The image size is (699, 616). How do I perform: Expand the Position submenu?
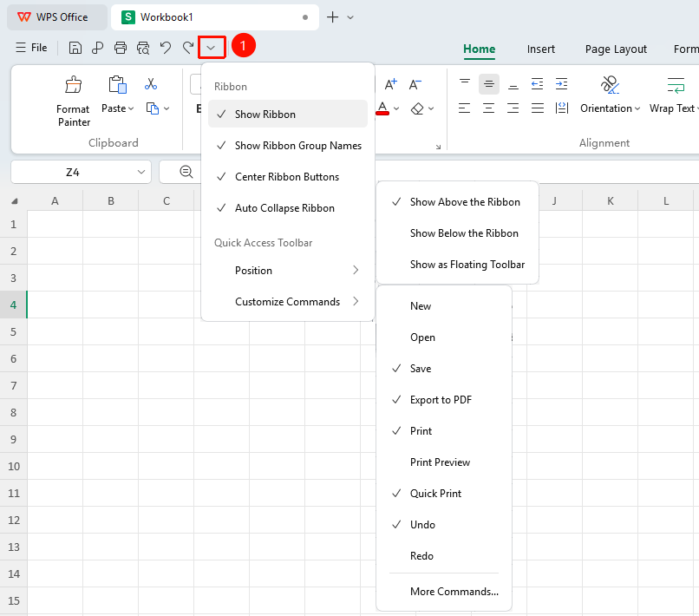coord(288,271)
